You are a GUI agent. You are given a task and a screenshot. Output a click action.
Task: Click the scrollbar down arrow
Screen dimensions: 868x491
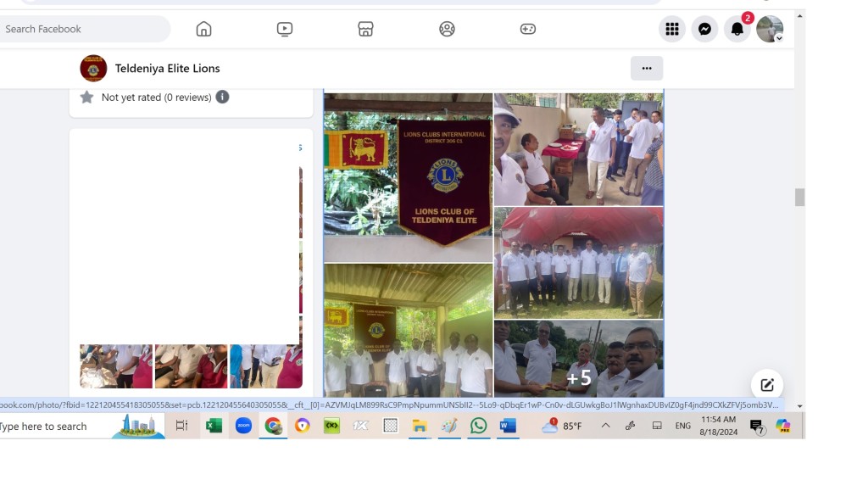pyautogui.click(x=799, y=406)
